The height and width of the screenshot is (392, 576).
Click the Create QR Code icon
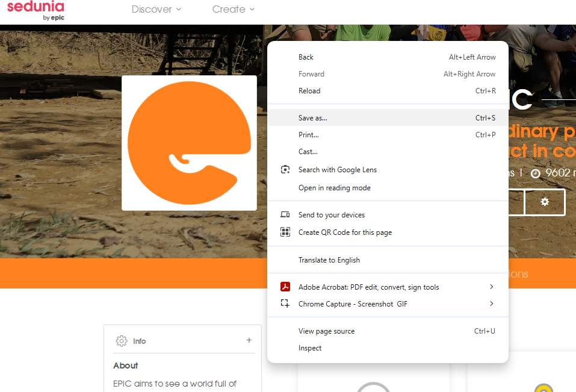click(x=285, y=232)
